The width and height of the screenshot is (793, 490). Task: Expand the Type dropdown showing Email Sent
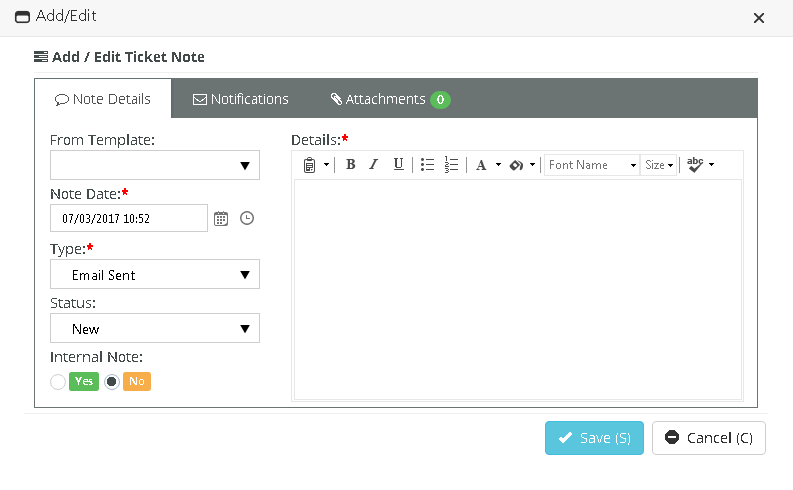click(x=155, y=275)
